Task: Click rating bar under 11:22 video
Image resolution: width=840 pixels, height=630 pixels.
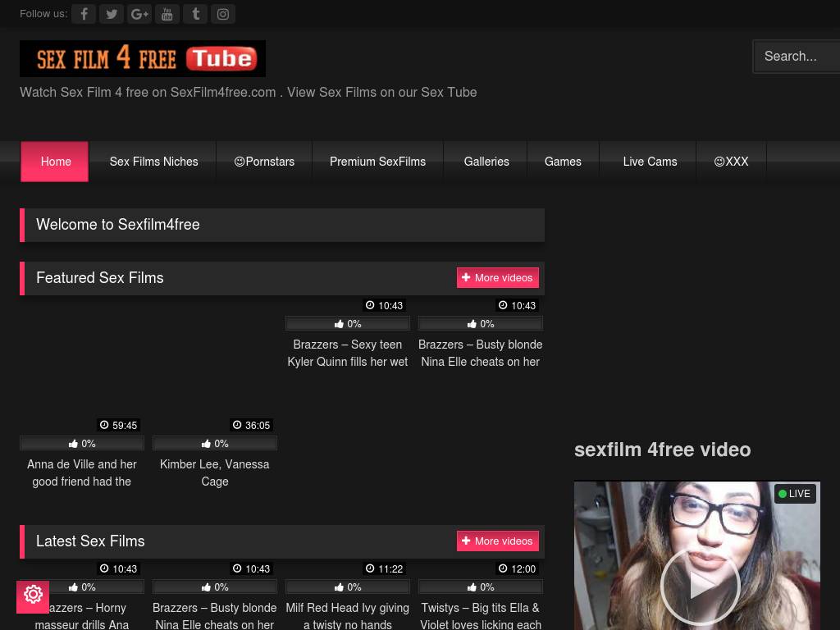Action: point(348,587)
